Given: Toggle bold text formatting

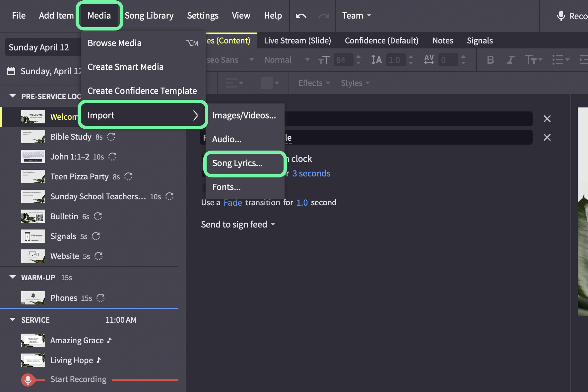Looking at the screenshot, I should tap(490, 60).
